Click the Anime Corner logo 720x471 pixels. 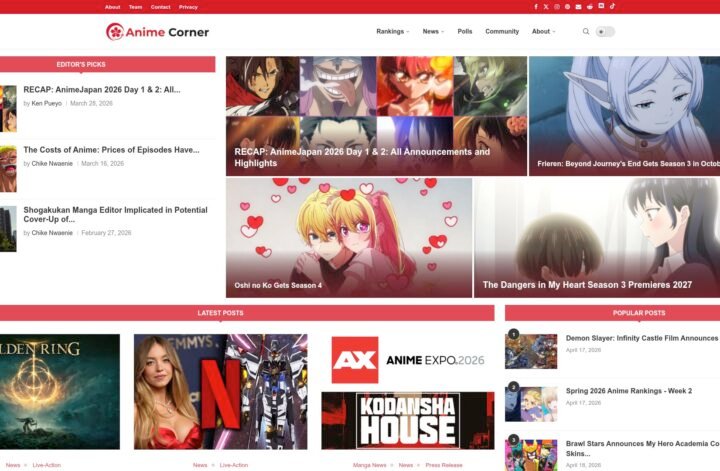157,32
